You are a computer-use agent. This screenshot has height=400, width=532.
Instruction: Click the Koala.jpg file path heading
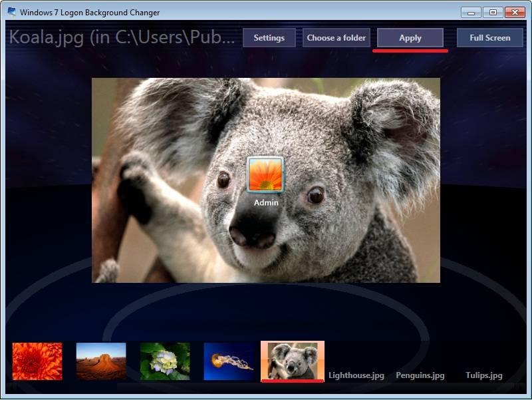pyautogui.click(x=122, y=37)
